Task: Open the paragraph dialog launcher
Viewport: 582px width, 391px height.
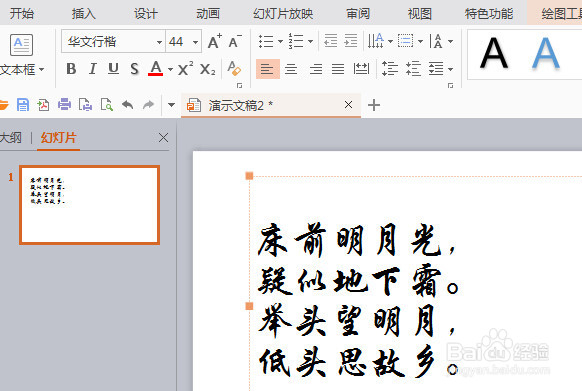Action: 450,85
